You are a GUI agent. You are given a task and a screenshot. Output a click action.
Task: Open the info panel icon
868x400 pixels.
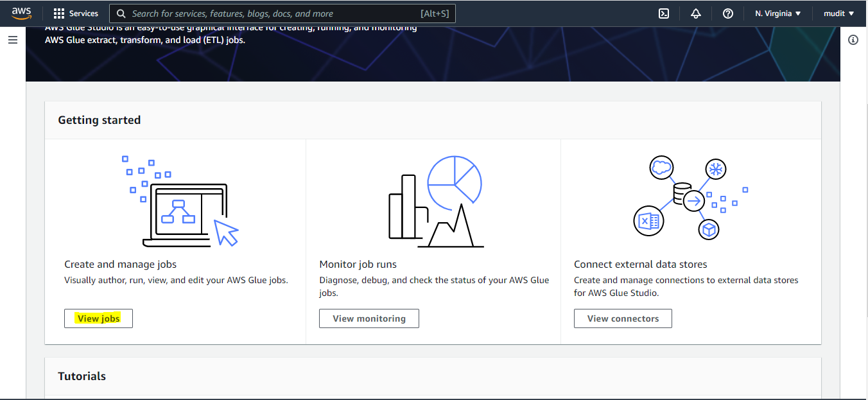tap(853, 40)
